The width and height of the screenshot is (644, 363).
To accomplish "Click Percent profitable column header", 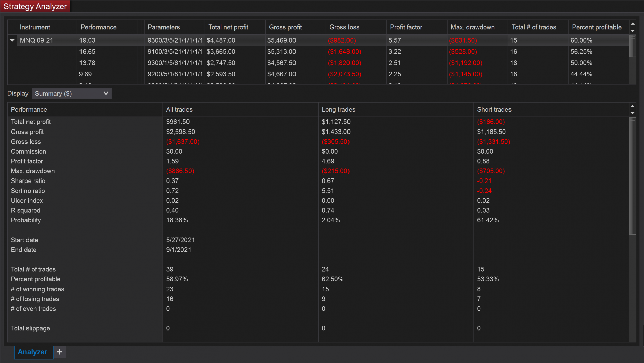I will (x=596, y=27).
